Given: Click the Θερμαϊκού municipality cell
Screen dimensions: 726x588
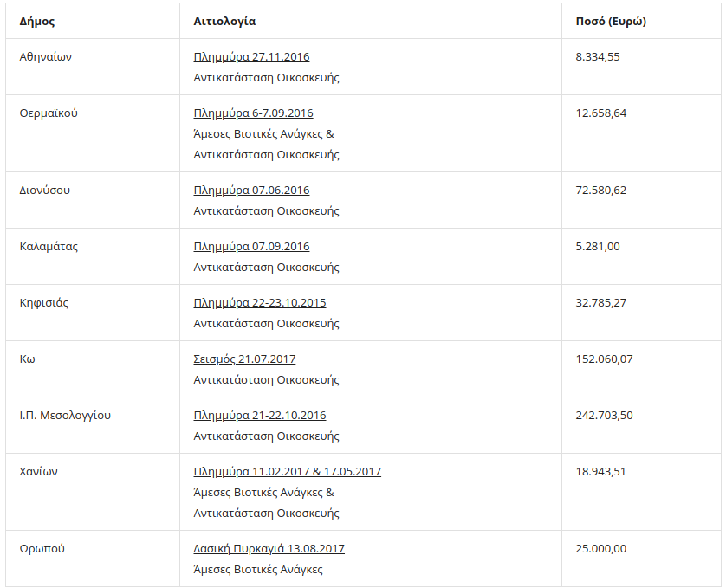Looking at the screenshot, I should (49, 113).
